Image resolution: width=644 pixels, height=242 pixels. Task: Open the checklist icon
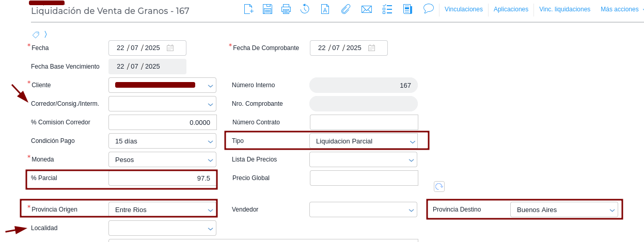(387, 9)
